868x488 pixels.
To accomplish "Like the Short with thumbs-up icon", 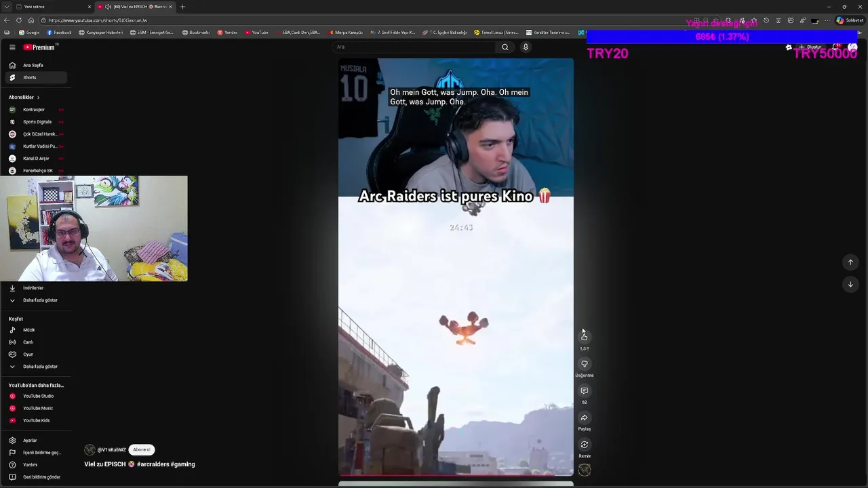I will coord(584,336).
